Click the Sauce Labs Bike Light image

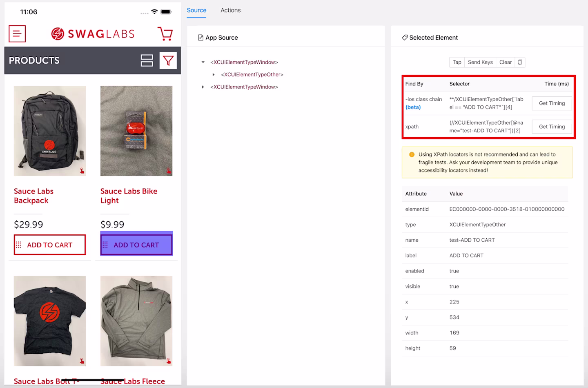[136, 131]
